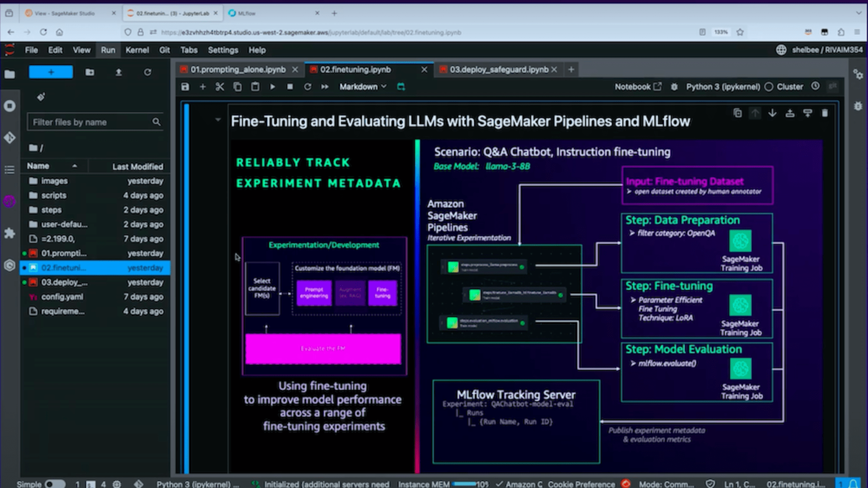Open the debugger bug icon in notebook toolbar
Image resolution: width=868 pixels, height=488 pixels.
(674, 87)
